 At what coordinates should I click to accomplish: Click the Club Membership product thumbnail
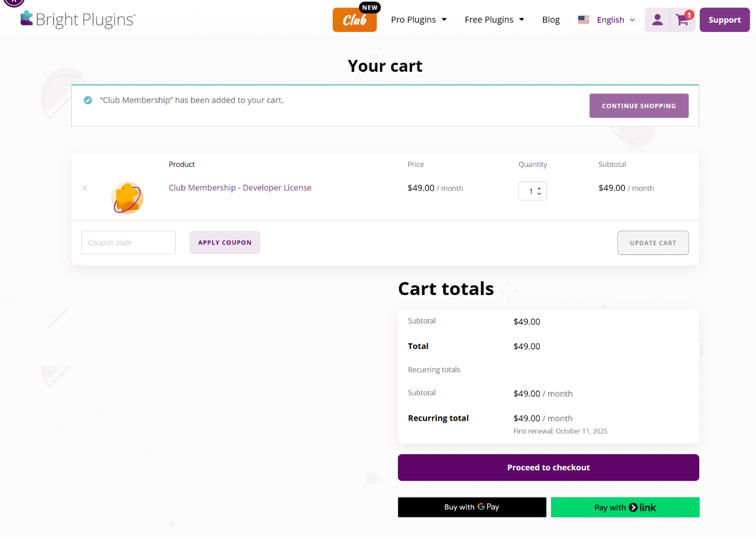click(x=127, y=198)
